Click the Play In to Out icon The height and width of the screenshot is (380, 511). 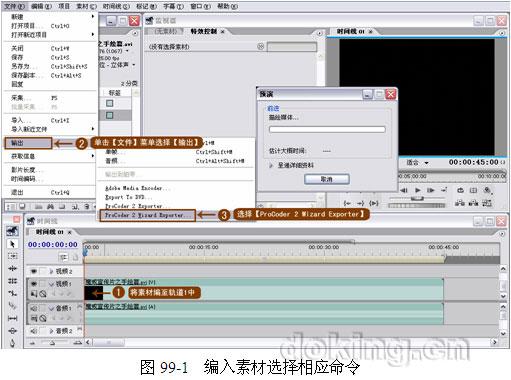tap(374, 203)
